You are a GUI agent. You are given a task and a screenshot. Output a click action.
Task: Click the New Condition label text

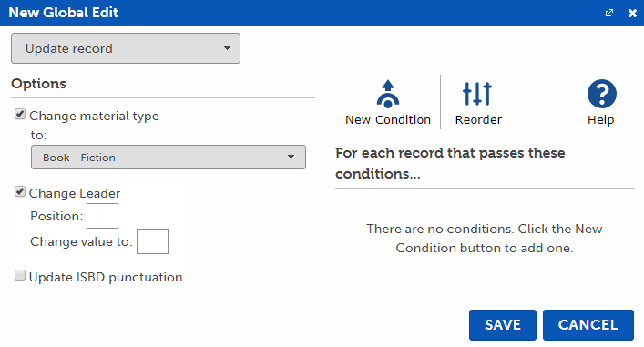[x=388, y=120]
